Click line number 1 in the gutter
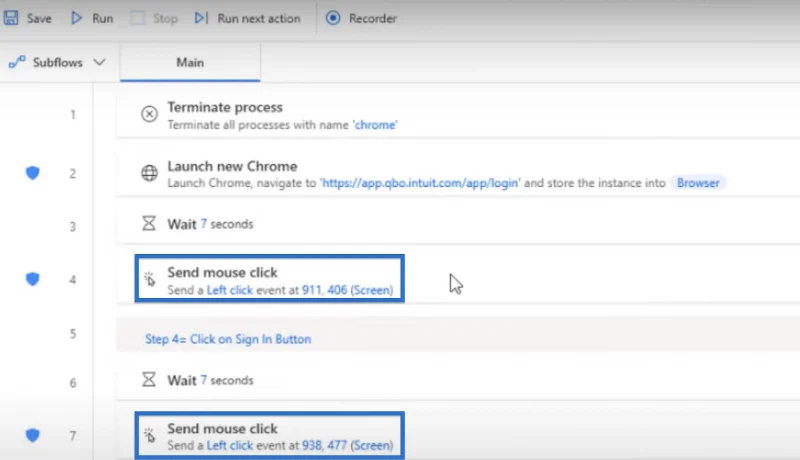Image resolution: width=800 pixels, height=460 pixels. pos(73,115)
